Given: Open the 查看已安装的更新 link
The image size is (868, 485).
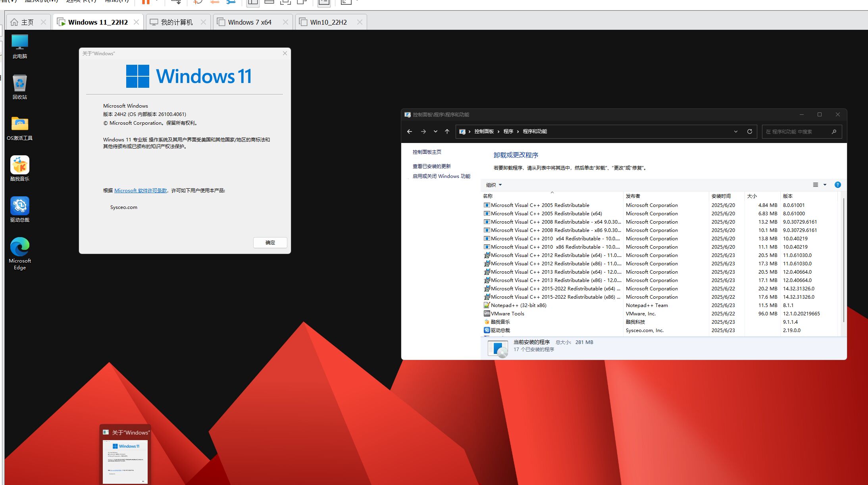Looking at the screenshot, I should (x=431, y=166).
